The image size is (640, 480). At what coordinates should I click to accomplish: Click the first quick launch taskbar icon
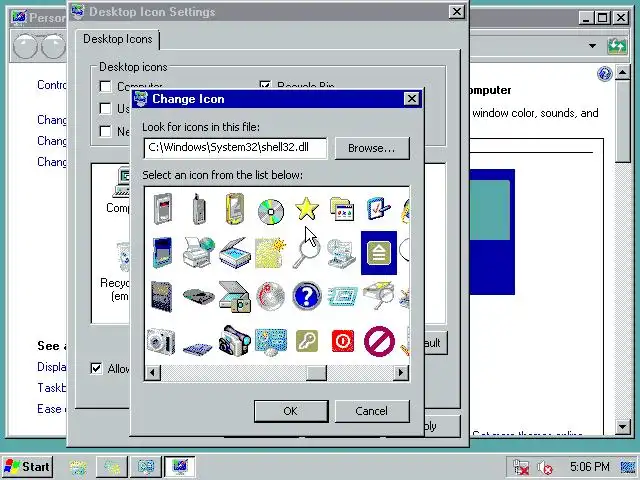[x=78, y=467]
